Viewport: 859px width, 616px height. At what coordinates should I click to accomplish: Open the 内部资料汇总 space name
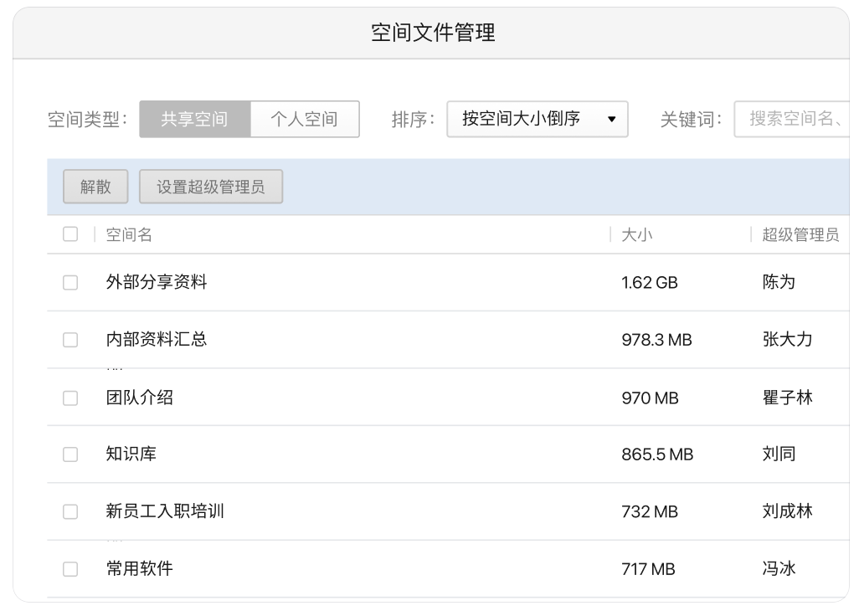point(157,340)
